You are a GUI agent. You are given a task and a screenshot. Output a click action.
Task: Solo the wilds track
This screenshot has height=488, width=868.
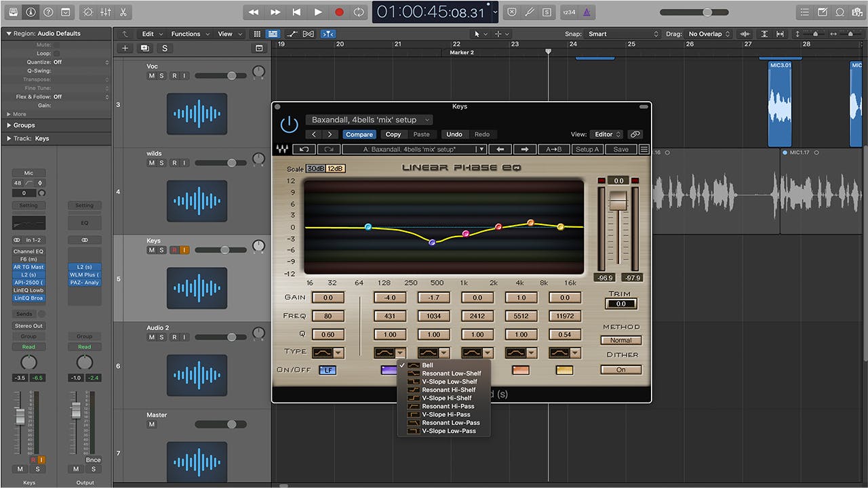(x=161, y=163)
